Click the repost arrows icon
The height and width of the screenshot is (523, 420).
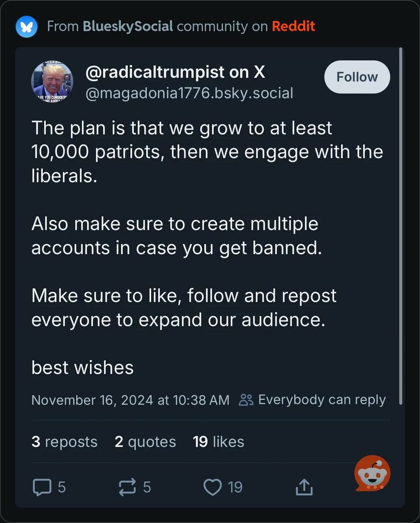(x=127, y=487)
